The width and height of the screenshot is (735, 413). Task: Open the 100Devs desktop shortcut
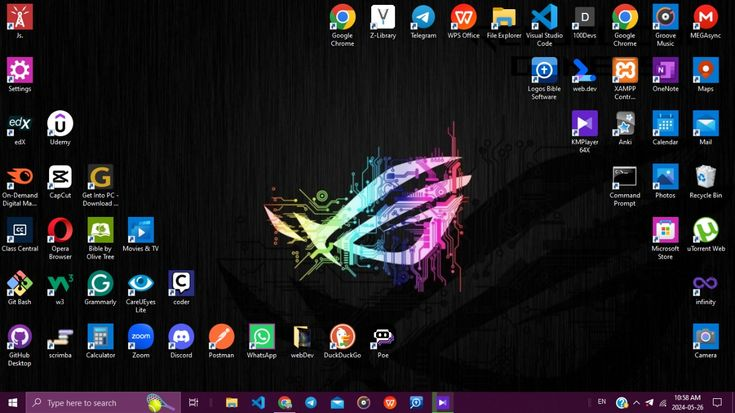(x=585, y=22)
